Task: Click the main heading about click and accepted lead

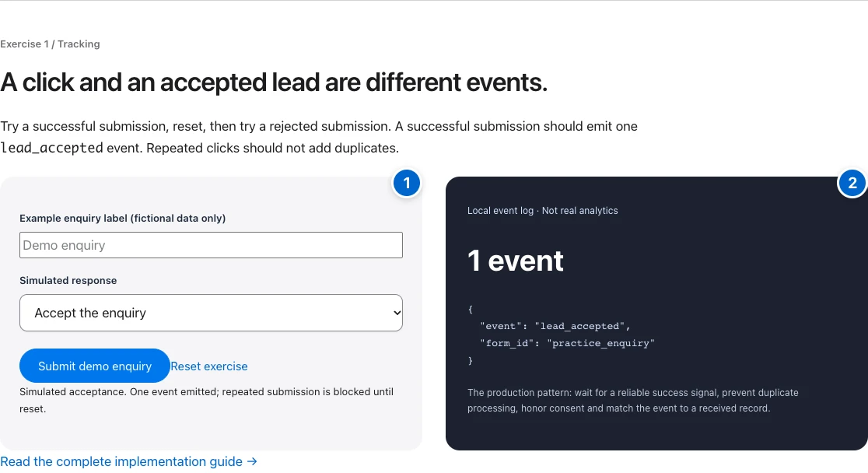Action: point(274,82)
